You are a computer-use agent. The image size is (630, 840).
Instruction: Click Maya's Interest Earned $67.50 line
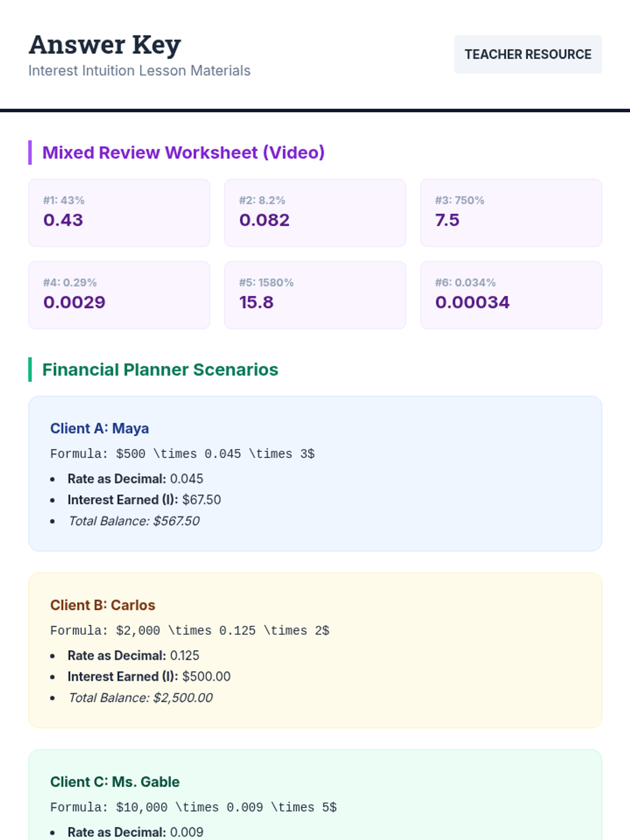tap(144, 500)
